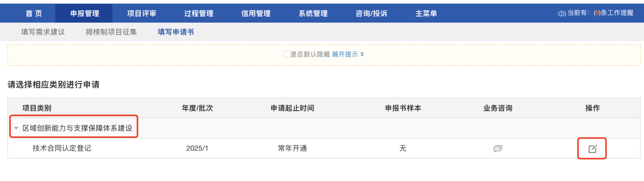Open the 咨询/投诉 menu
The height and width of the screenshot is (181, 644).
(x=371, y=14)
